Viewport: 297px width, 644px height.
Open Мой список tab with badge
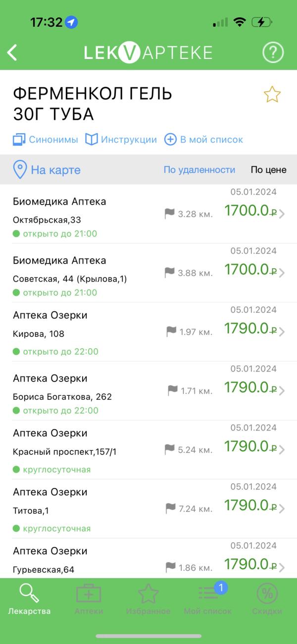[x=207, y=599]
